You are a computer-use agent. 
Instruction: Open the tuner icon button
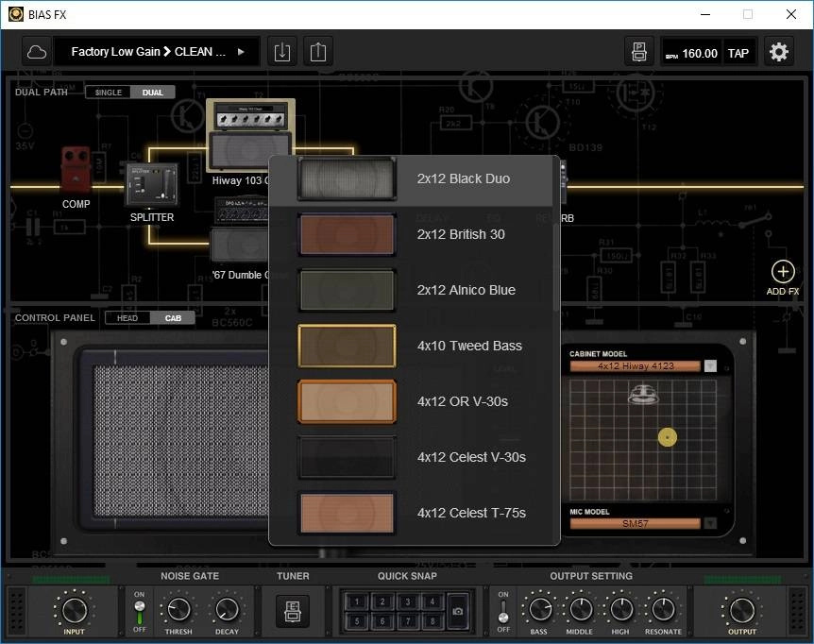pyautogui.click(x=293, y=611)
